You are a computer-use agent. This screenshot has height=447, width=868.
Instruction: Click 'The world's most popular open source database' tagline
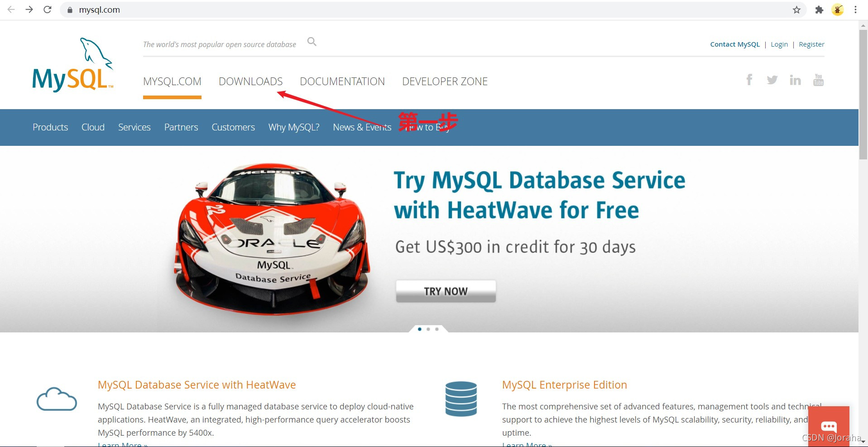(x=220, y=44)
